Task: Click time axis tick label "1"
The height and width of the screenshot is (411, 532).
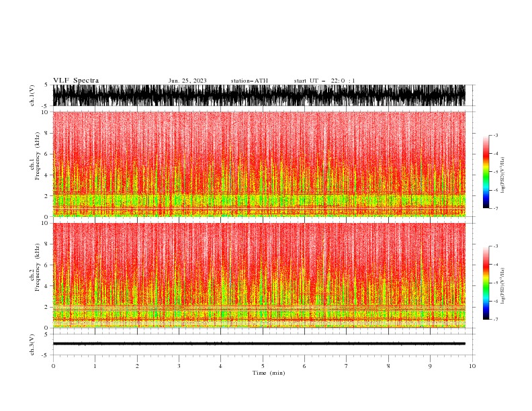Action: [95, 366]
